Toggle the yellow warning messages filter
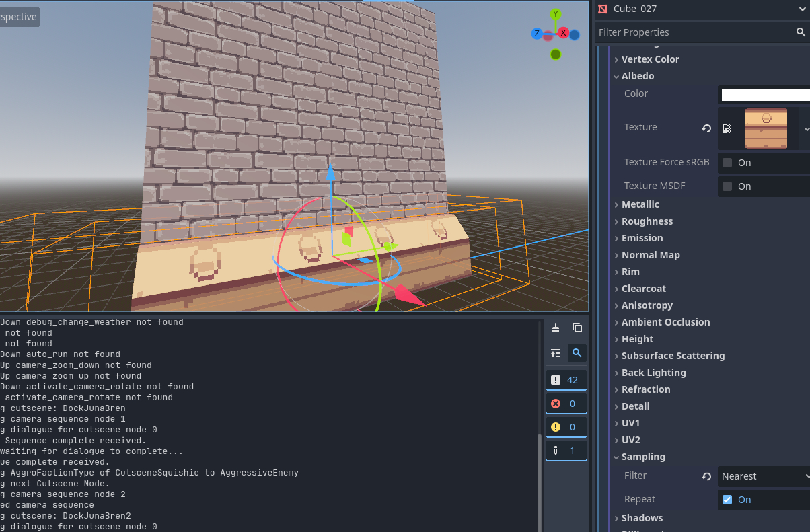The height and width of the screenshot is (532, 810). click(x=565, y=427)
